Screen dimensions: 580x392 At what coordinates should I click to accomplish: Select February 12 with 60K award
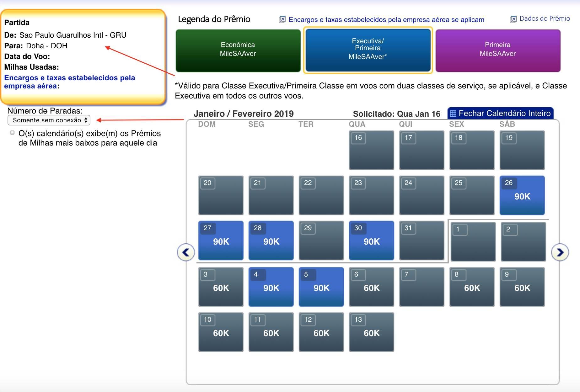(321, 332)
